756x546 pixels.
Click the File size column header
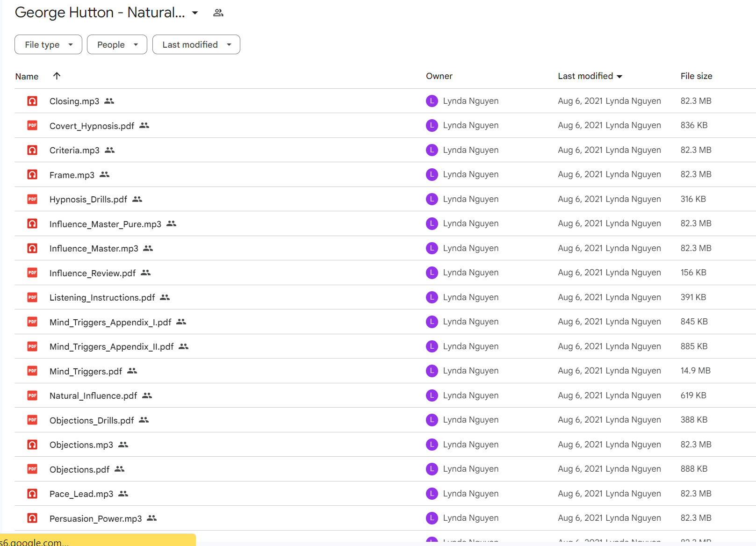696,76
